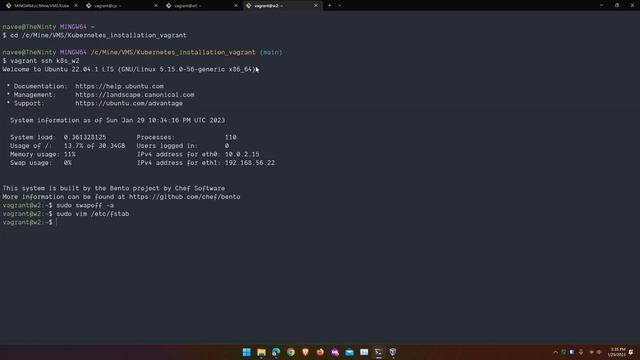Show hidden system tray icons
The width and height of the screenshot is (640, 360).
click(555, 352)
